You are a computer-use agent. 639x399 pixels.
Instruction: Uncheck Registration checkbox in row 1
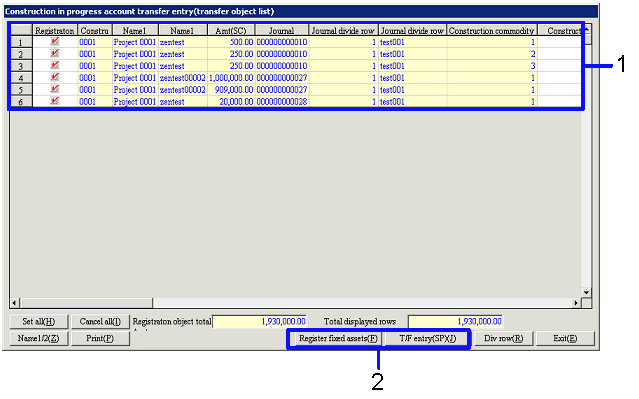pyautogui.click(x=55, y=42)
